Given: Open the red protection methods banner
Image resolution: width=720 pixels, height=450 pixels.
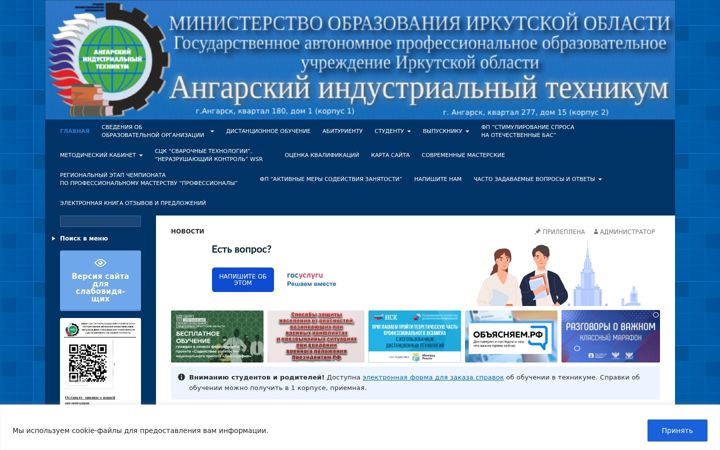Looking at the screenshot, I should pyautogui.click(x=316, y=336).
